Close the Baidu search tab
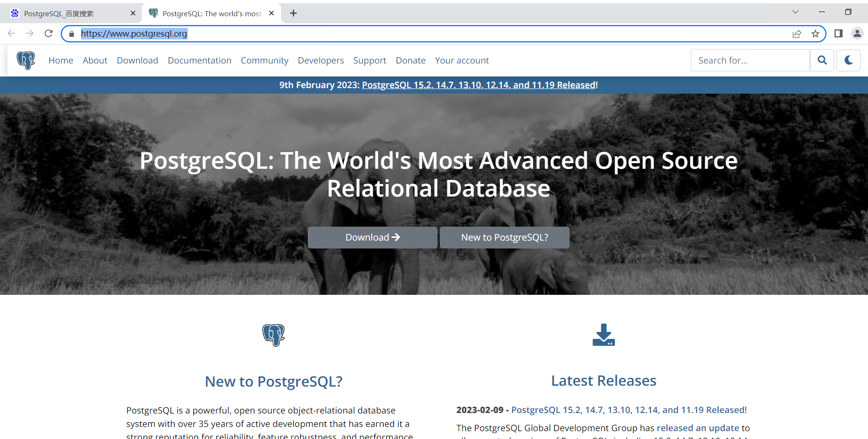This screenshot has height=439, width=868. click(x=133, y=13)
